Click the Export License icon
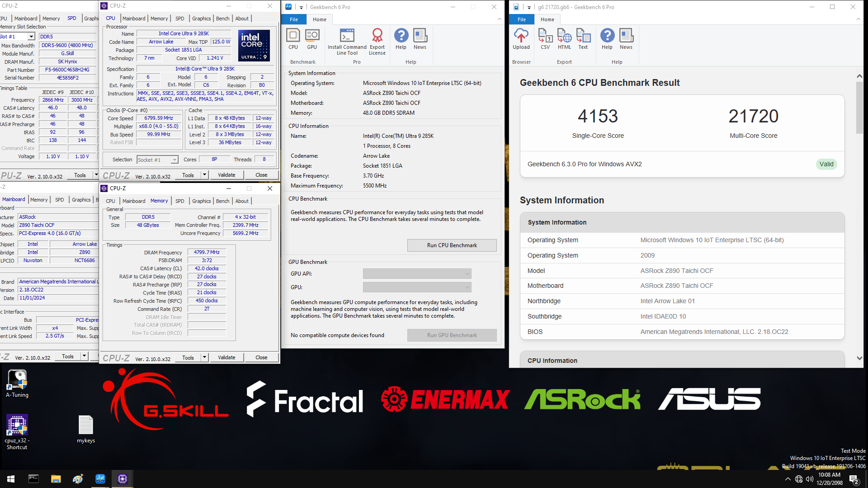 coord(377,42)
